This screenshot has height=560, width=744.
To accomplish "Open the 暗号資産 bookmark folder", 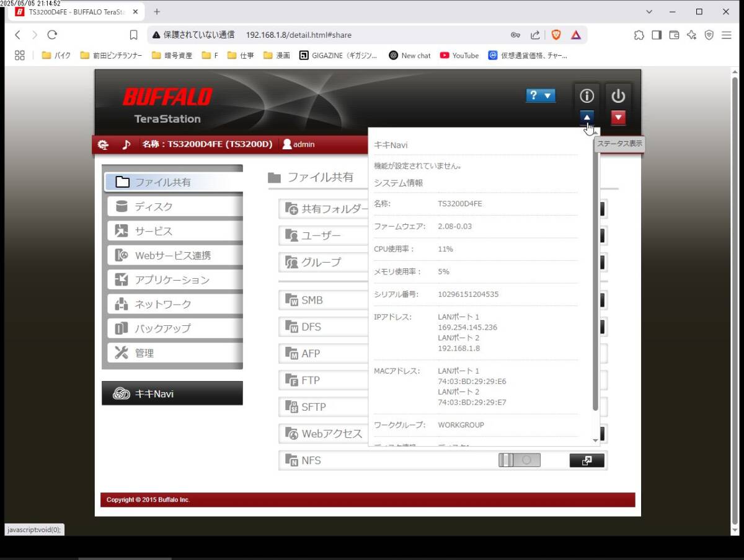I will point(172,55).
